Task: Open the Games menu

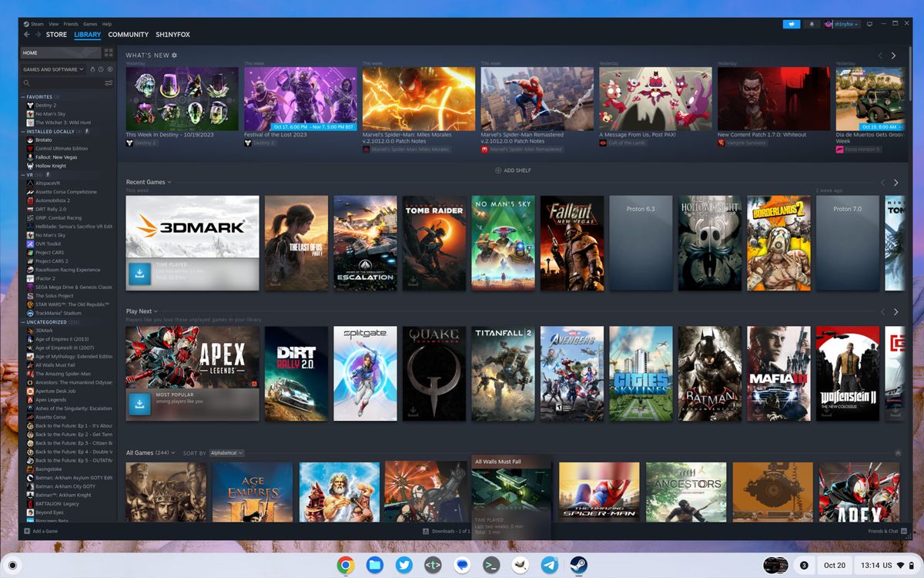Action: 90,24
